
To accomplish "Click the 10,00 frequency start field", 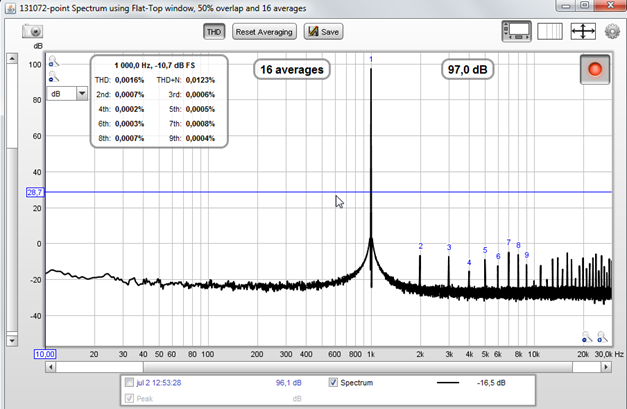I will point(45,354).
